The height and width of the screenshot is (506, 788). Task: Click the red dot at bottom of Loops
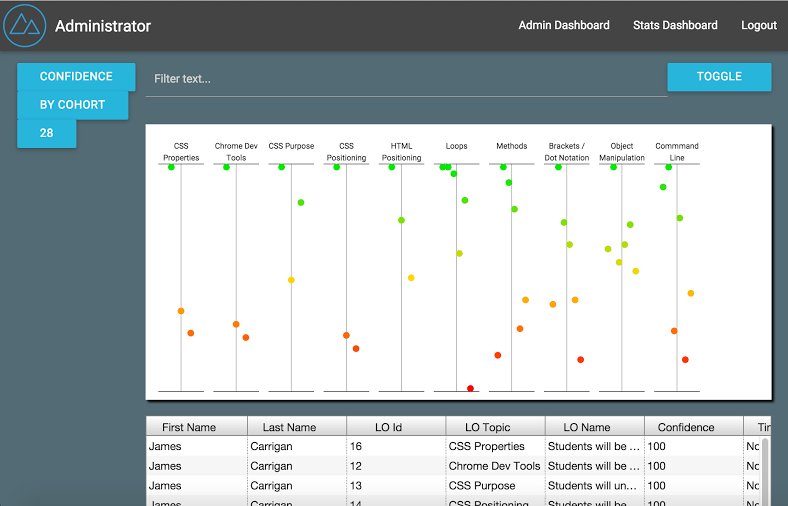pyautogui.click(x=470, y=388)
